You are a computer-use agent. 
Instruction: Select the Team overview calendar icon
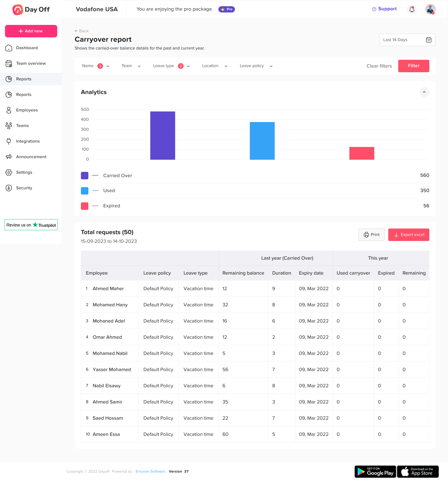[9, 64]
